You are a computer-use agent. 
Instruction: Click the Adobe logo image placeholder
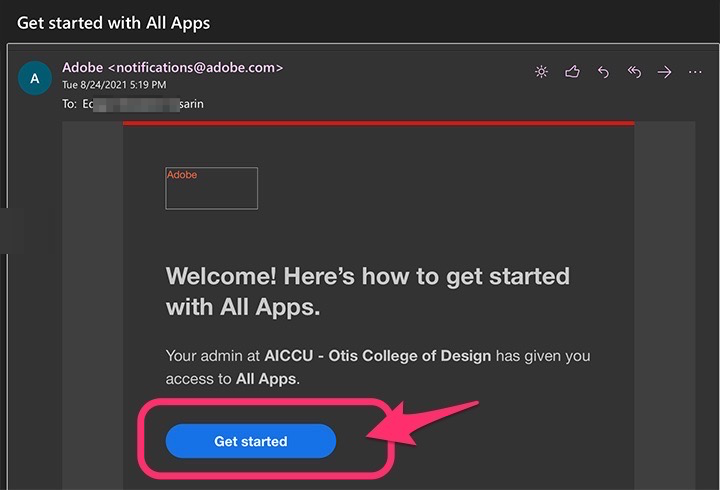pyautogui.click(x=212, y=188)
